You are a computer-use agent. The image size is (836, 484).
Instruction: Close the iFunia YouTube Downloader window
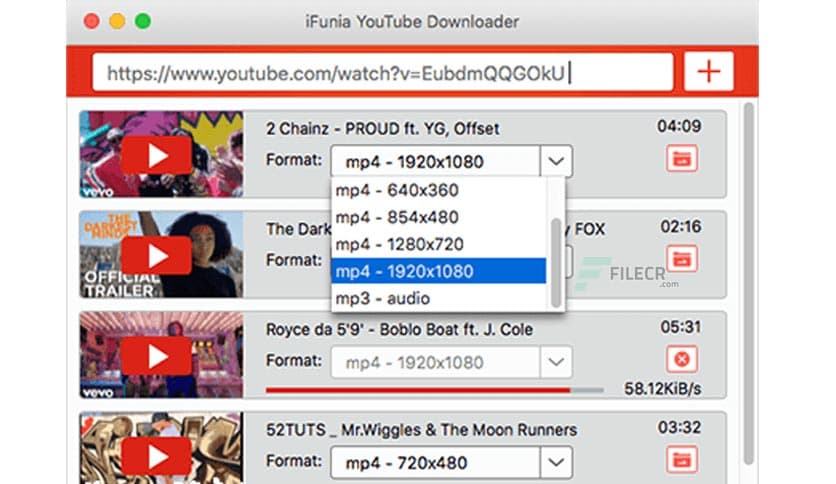click(x=92, y=21)
